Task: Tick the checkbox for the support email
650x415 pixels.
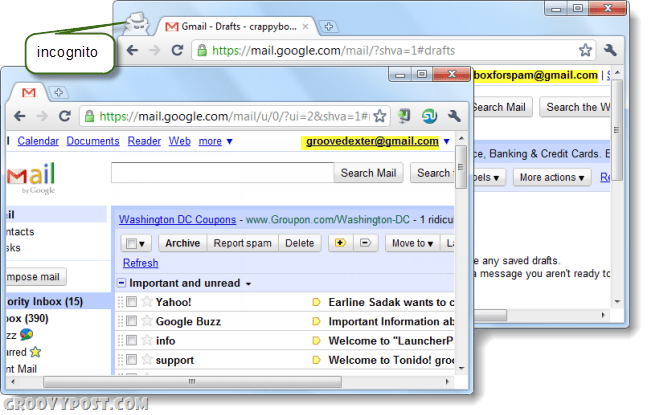Action: [131, 359]
